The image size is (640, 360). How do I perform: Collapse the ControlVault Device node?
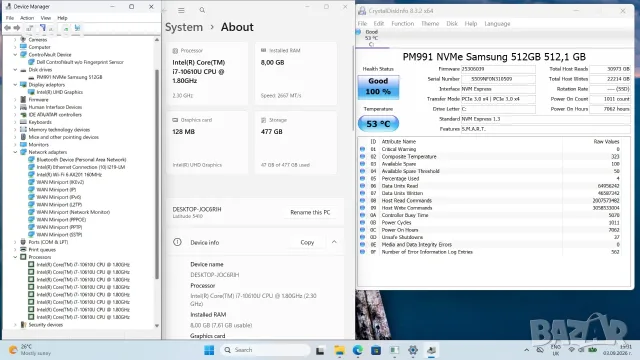coord(16,54)
